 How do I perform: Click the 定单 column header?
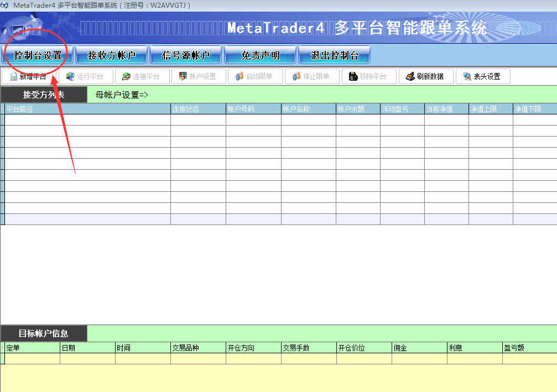coord(32,348)
